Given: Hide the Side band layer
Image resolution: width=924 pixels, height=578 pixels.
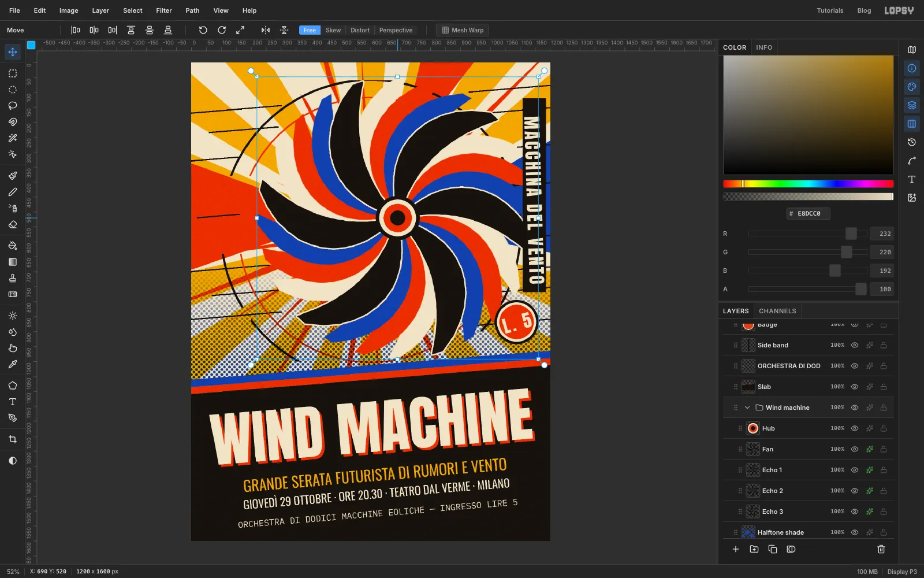Looking at the screenshot, I should (855, 345).
